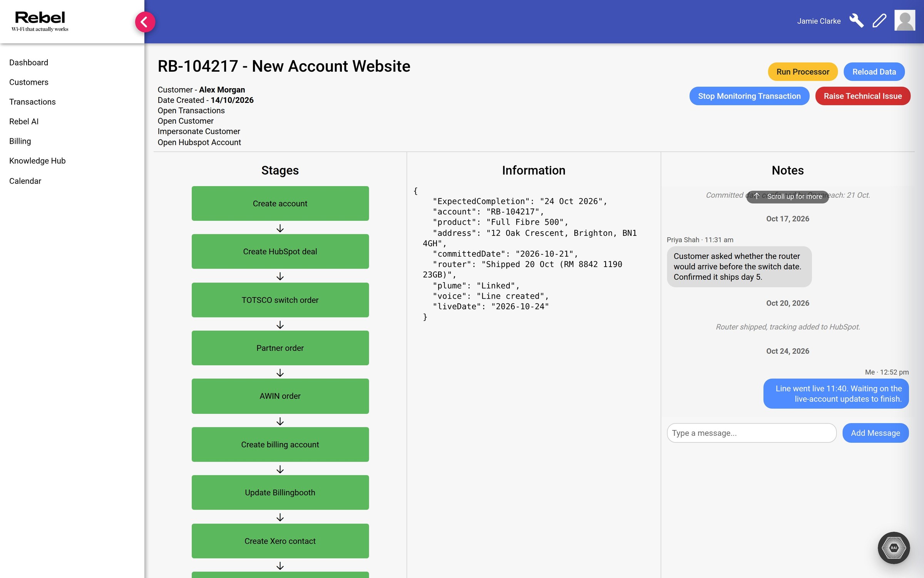Open Transactions link under customer
This screenshot has width=924, height=578.
[x=191, y=111]
